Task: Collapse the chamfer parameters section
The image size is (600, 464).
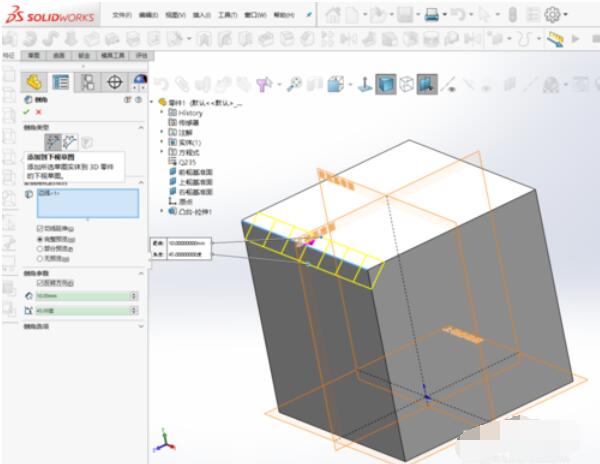Action: tap(138, 272)
